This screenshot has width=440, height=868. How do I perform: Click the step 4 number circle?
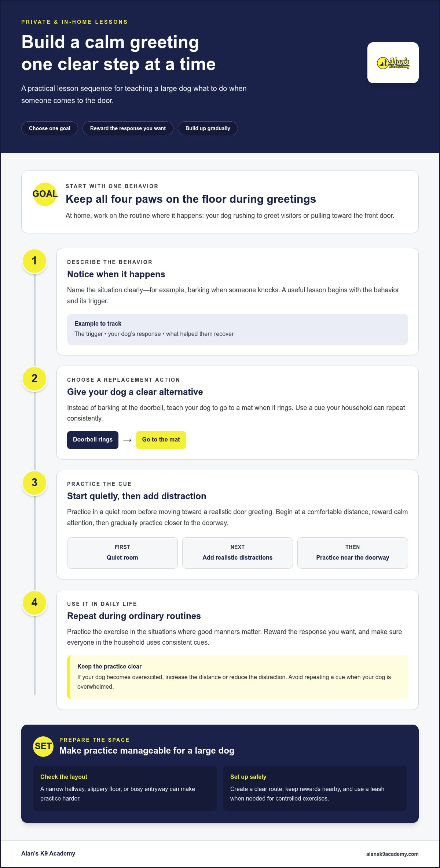coord(34,603)
